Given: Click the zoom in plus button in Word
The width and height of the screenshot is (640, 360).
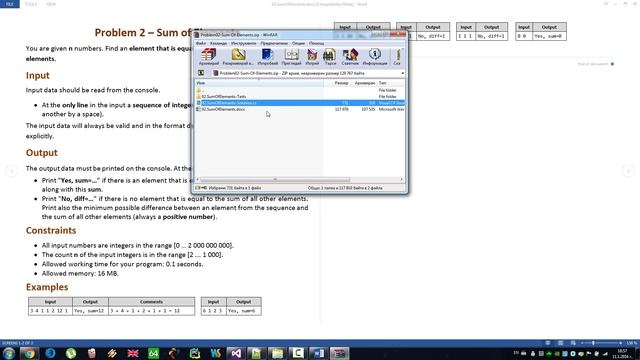Looking at the screenshot, I should pos(620,343).
